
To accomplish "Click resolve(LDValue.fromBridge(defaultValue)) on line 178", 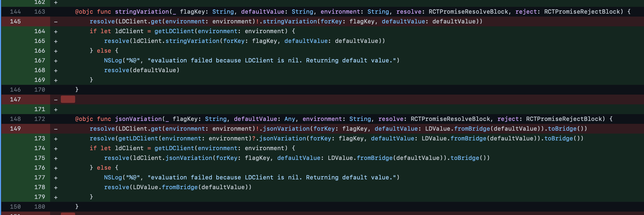I will (x=178, y=187).
